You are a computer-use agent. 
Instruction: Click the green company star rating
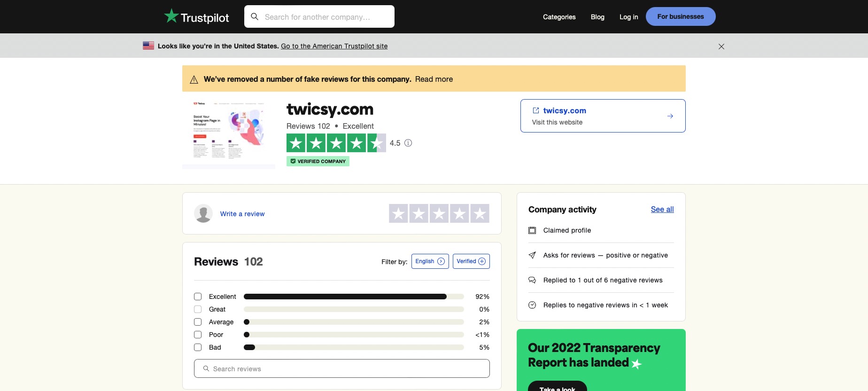pos(336,143)
